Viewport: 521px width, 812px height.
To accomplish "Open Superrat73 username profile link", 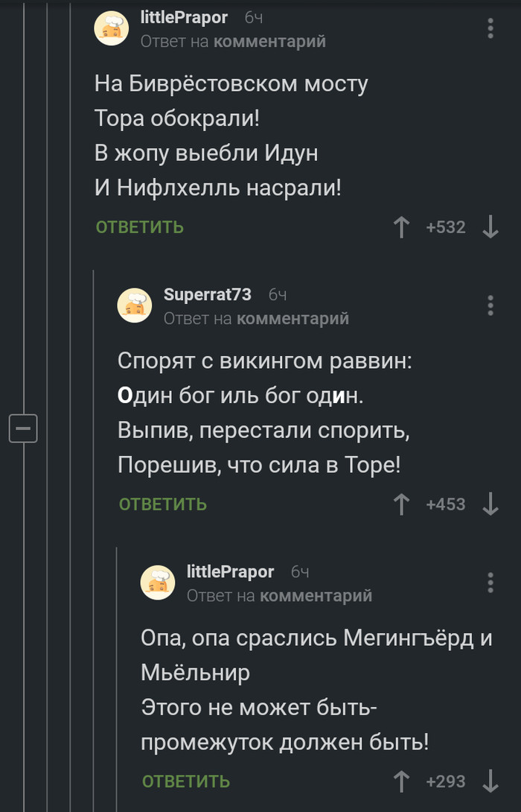I will (207, 295).
